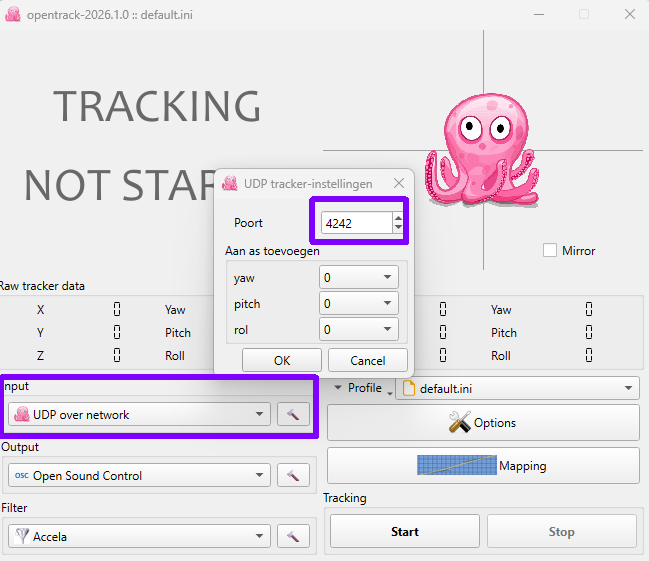Screen dimensions: 649x561
Task: Open the Profile menu button
Action: (x=361, y=388)
